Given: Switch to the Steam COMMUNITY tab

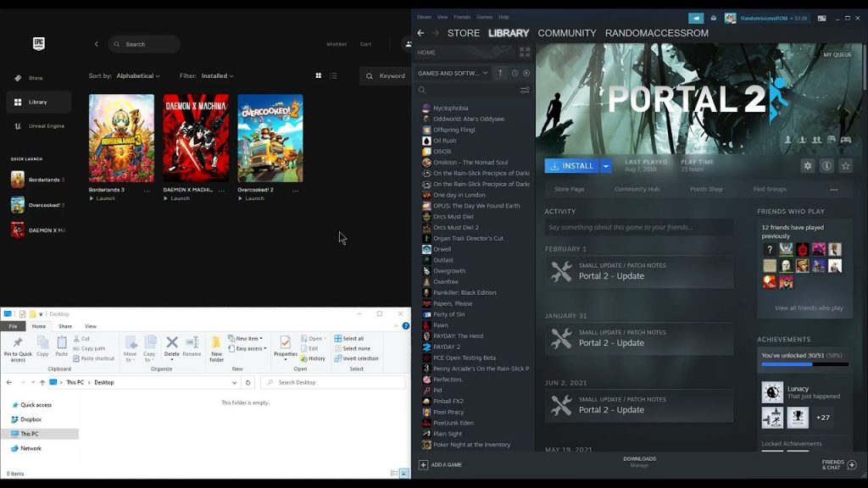Looking at the screenshot, I should (x=566, y=33).
